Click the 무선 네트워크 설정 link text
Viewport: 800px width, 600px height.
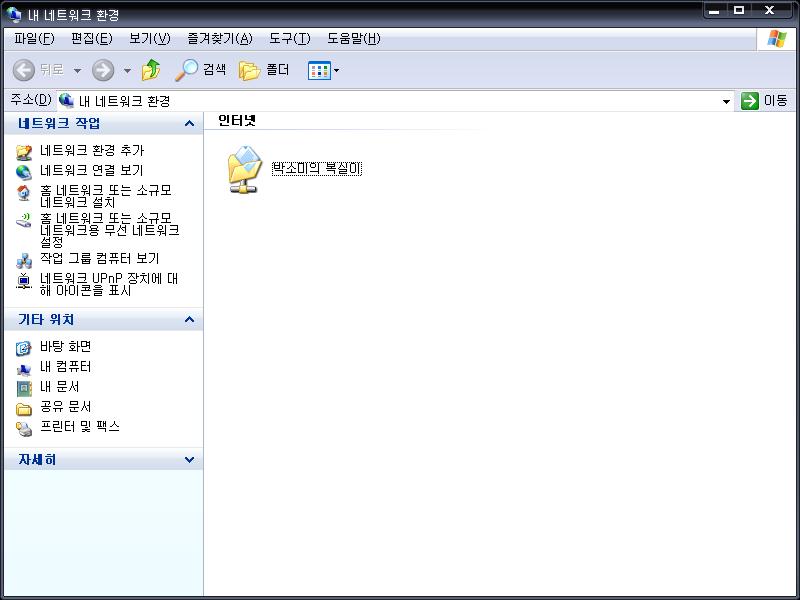(x=110, y=230)
